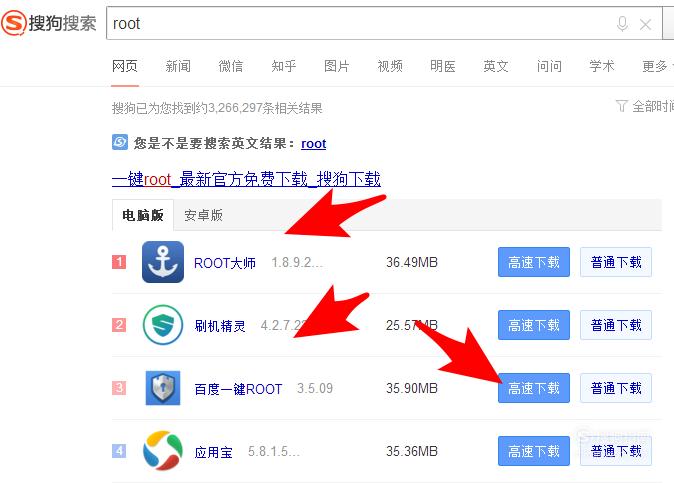Click the rank 1 badge
The image size is (674, 483).
119,262
